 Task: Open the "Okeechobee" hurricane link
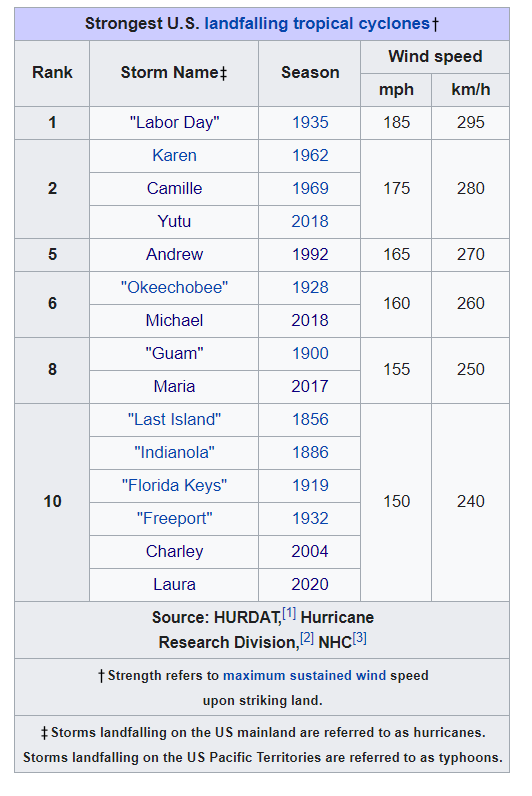click(x=174, y=287)
